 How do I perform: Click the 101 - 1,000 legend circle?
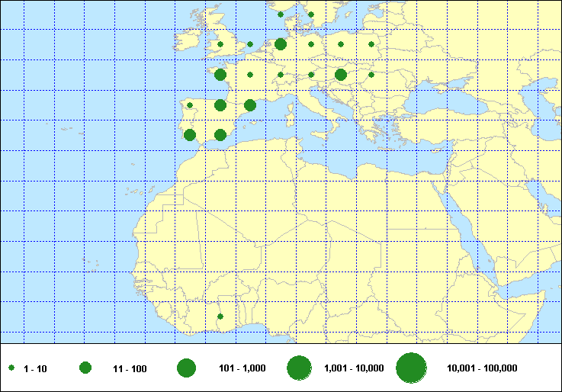tap(186, 368)
